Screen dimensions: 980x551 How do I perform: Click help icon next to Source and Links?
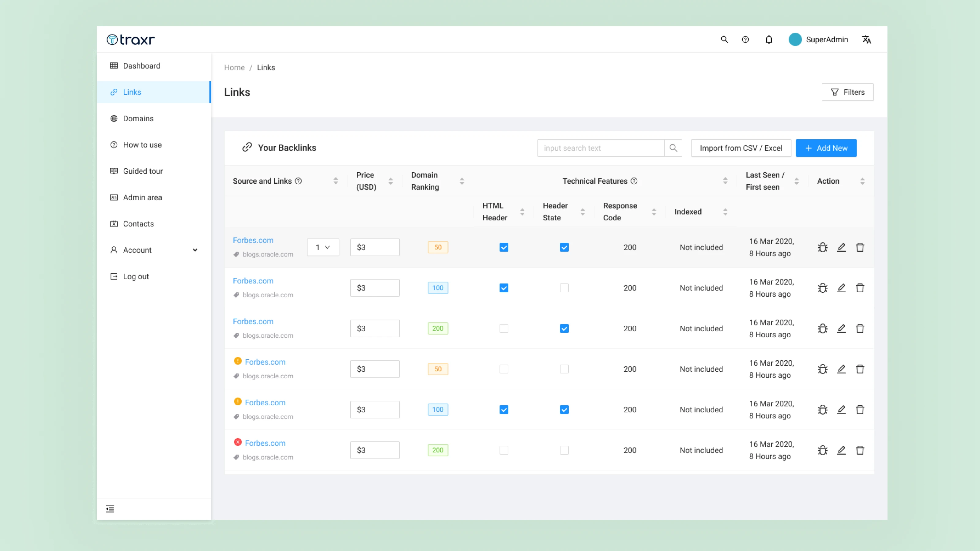point(298,181)
